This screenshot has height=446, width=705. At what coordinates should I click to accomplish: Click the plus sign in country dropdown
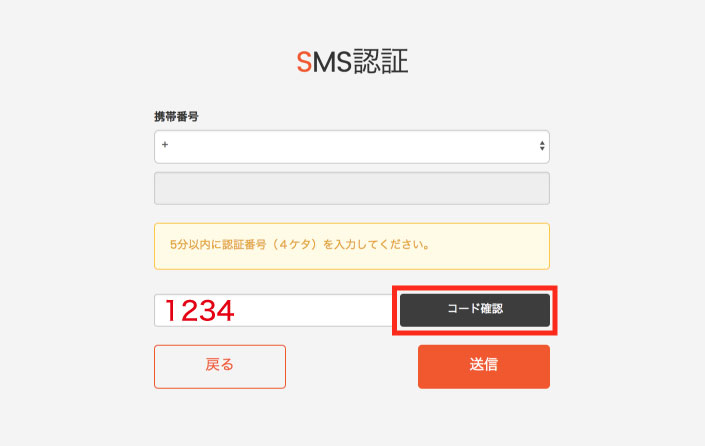coord(165,145)
